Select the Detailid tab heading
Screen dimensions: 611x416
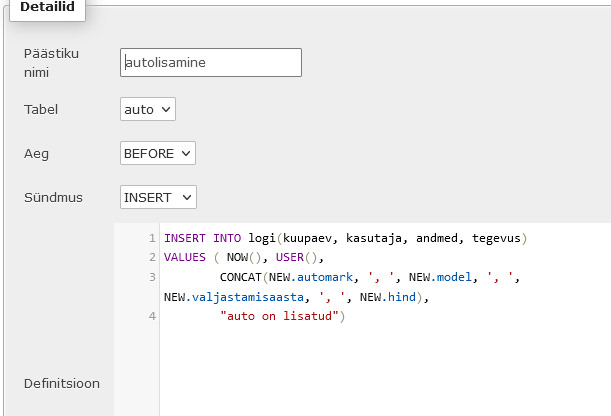[47, 8]
